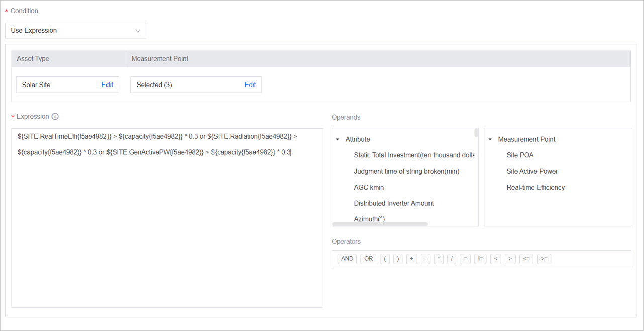
Task: Select the AGC kmin attribute
Action: tap(369, 188)
